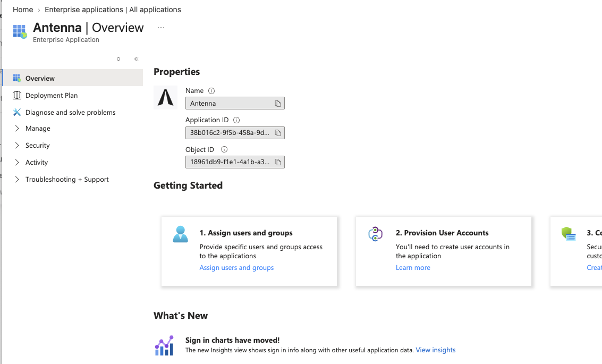Open the more options ellipsis beside Overview title
Viewport: 602px width, 364px height.
coord(161,28)
